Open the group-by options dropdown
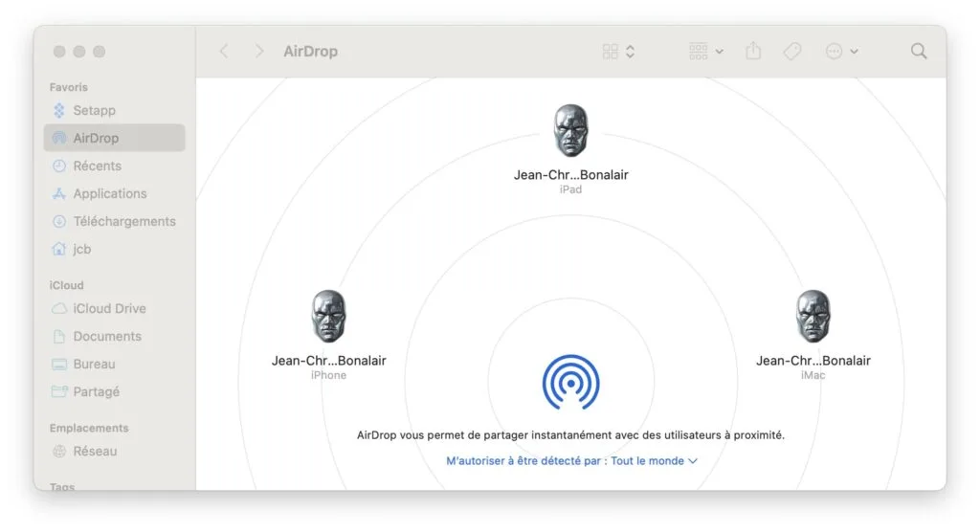The height and width of the screenshot is (532, 980). tap(705, 52)
